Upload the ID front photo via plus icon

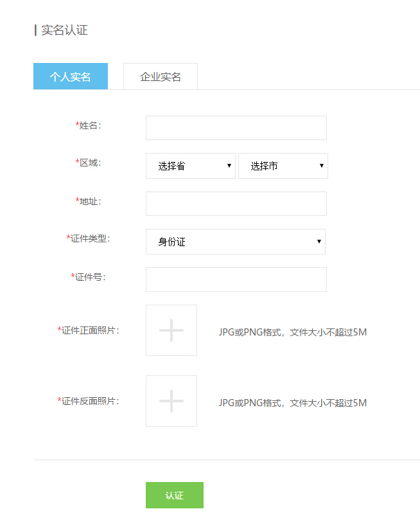(171, 330)
